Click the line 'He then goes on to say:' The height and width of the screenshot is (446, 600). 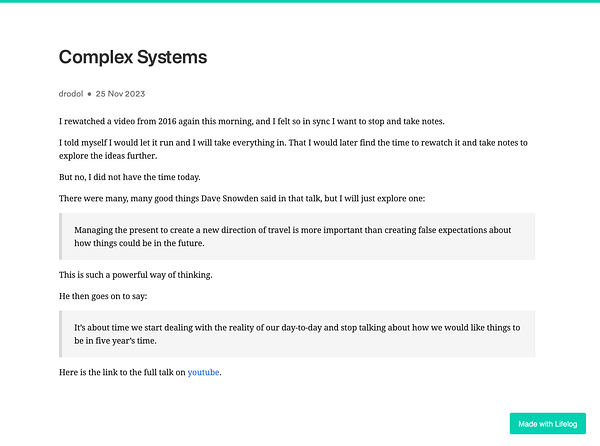pyautogui.click(x=103, y=296)
